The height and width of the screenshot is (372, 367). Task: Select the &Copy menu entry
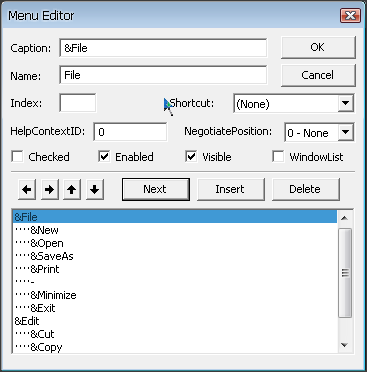[x=175, y=347]
